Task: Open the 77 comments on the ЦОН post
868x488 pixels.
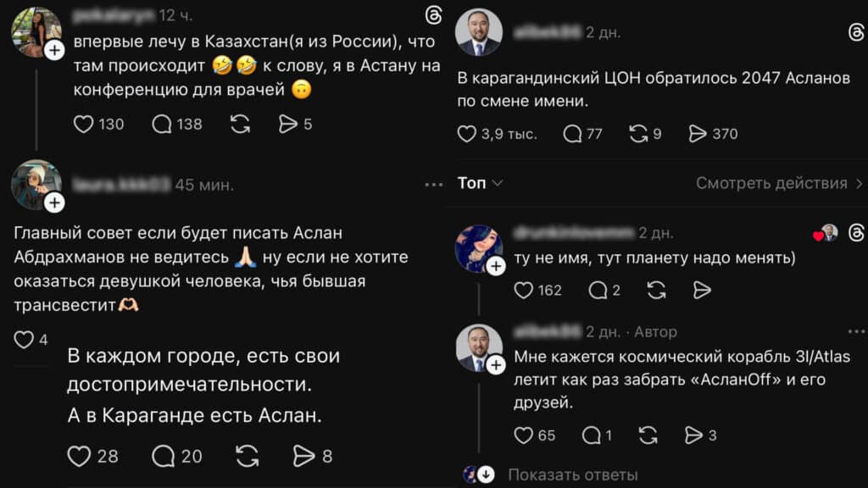Action: pos(573,133)
